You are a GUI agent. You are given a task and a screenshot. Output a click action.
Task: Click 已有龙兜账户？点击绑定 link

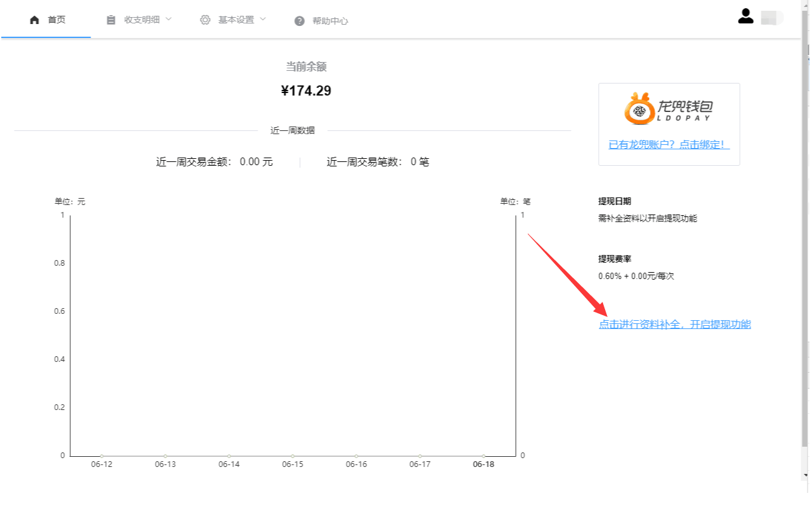coord(669,145)
